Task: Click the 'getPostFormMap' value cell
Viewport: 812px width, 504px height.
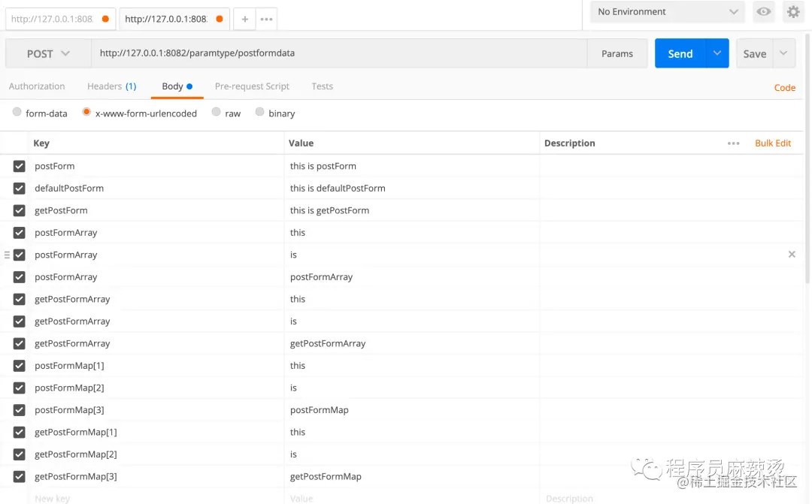Action: coord(412,476)
